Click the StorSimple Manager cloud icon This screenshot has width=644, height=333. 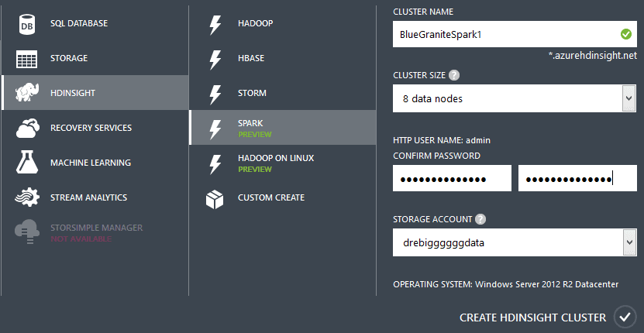(27, 232)
